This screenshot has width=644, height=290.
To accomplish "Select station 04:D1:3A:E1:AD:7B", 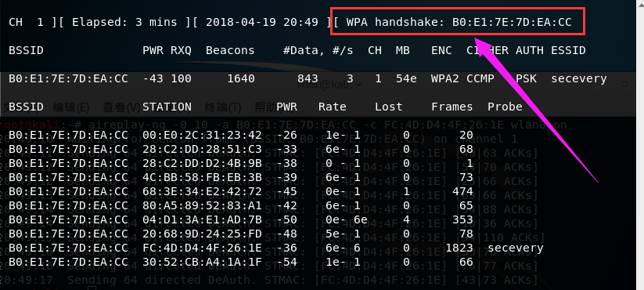I will coord(202,219).
